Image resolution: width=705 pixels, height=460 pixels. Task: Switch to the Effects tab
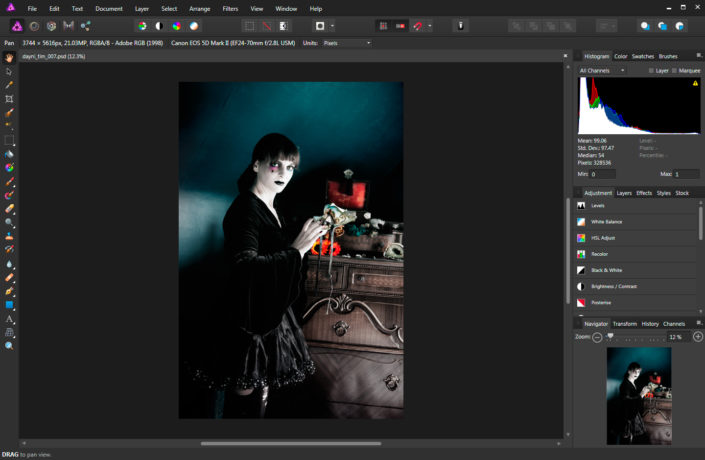tap(644, 193)
